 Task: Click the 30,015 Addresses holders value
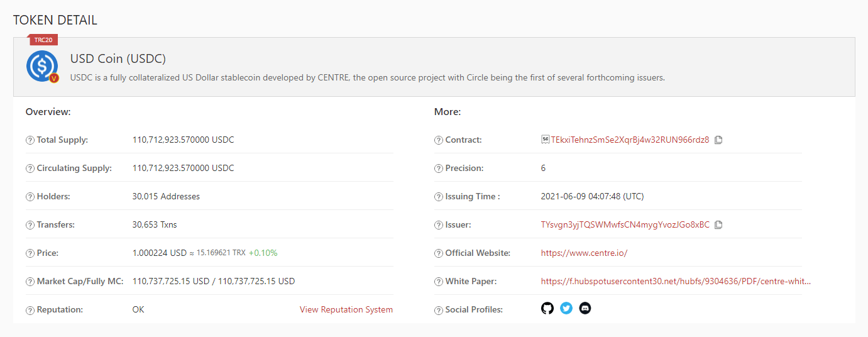coord(166,196)
